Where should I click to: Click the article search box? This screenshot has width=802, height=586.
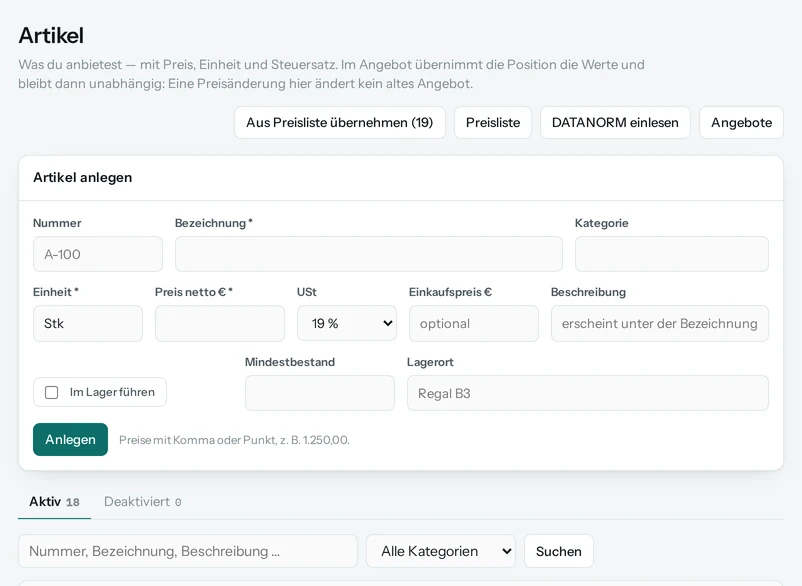(x=188, y=551)
